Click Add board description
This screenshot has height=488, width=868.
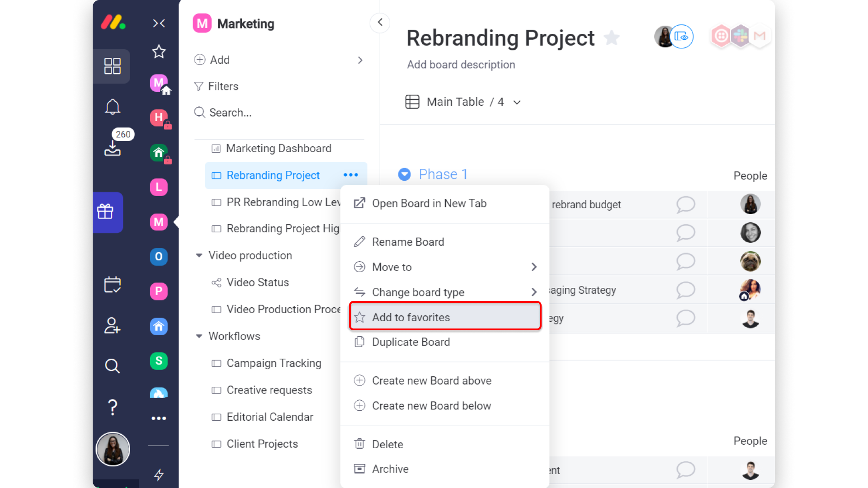[461, 65]
